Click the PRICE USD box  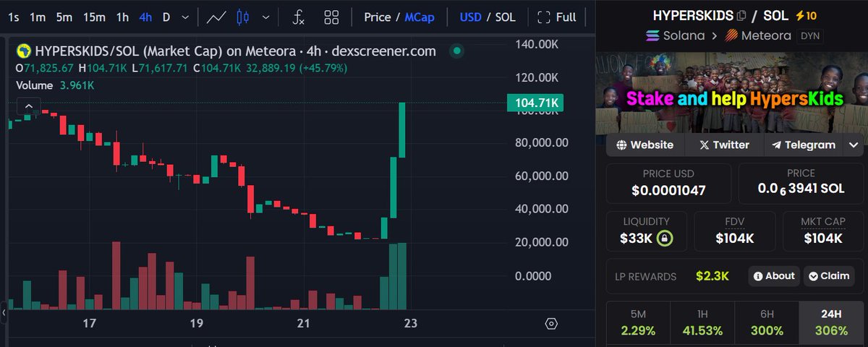668,183
